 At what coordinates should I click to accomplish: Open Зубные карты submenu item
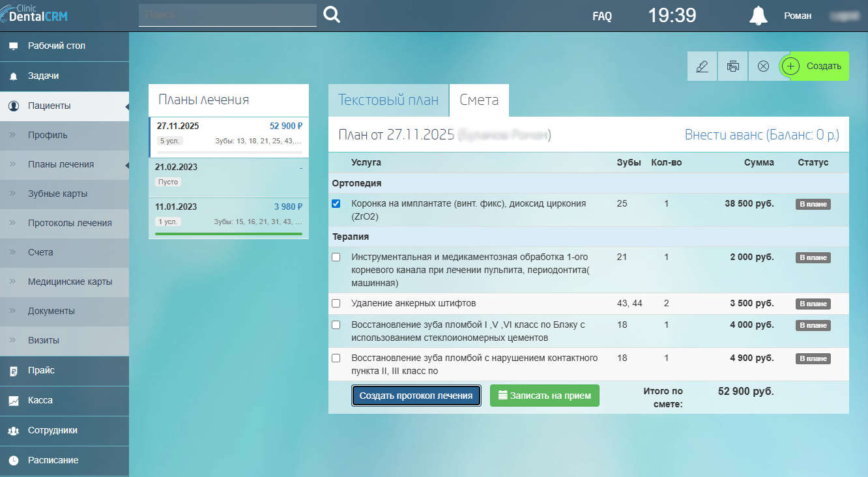pos(57,194)
